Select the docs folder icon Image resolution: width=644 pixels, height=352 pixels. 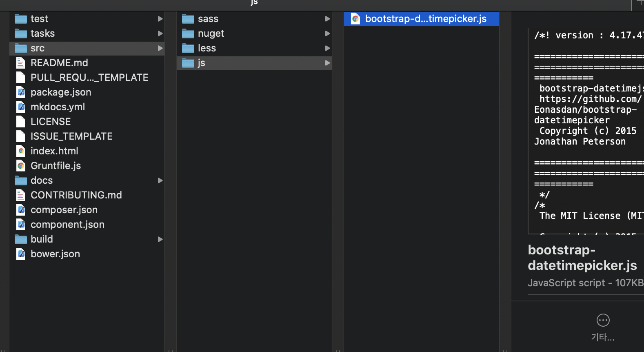21,180
